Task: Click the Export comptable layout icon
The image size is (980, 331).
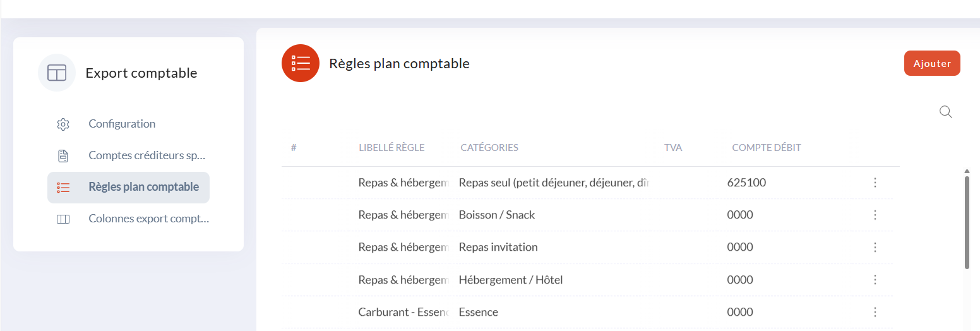Action: 57,73
